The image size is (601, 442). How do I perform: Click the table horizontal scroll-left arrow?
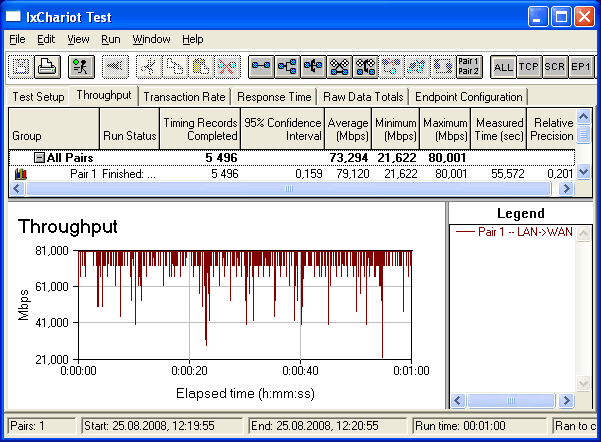click(16, 188)
